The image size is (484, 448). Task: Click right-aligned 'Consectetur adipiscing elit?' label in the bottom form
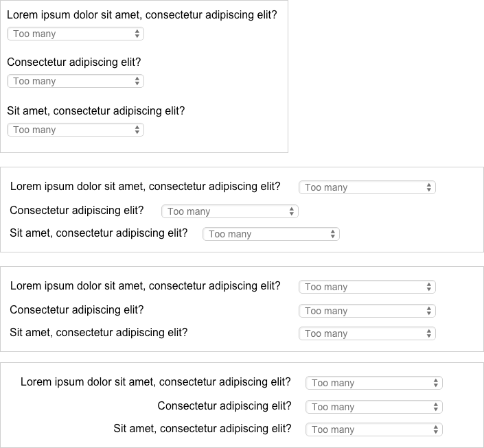[x=224, y=405]
